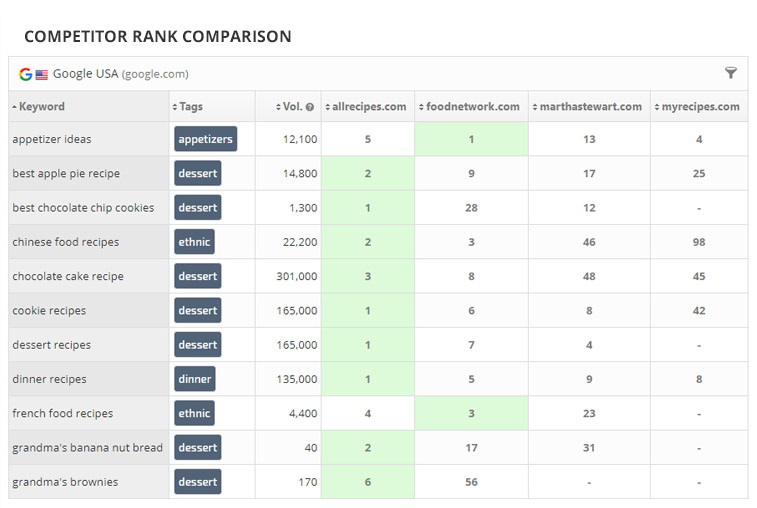The height and width of the screenshot is (508, 757).
Task: Click the USA flag icon
Action: [x=42, y=74]
